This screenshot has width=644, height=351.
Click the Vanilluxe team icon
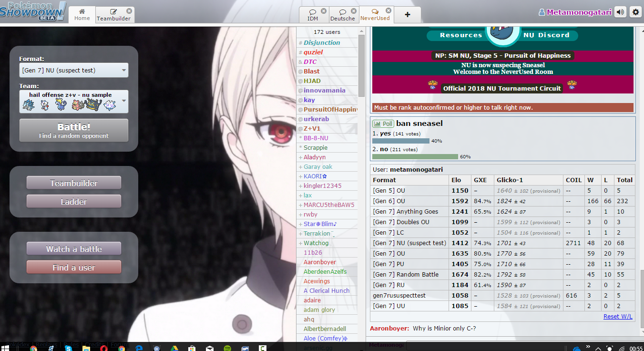pyautogui.click(x=110, y=105)
